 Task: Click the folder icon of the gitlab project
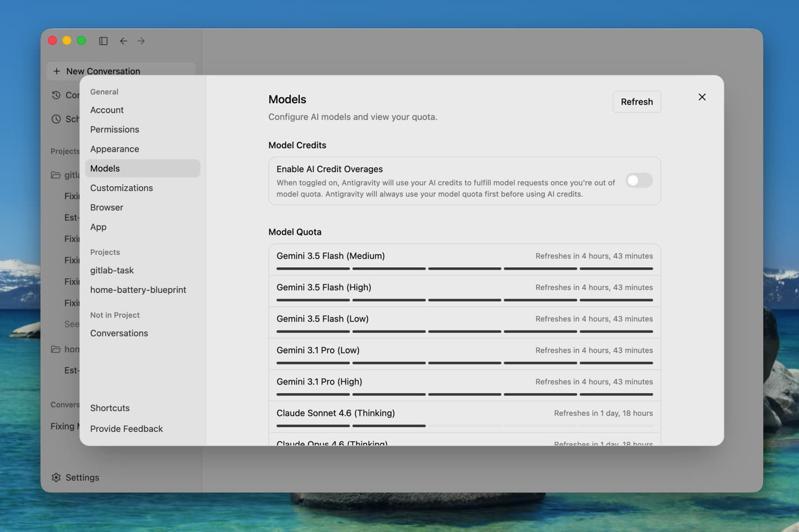(56, 175)
